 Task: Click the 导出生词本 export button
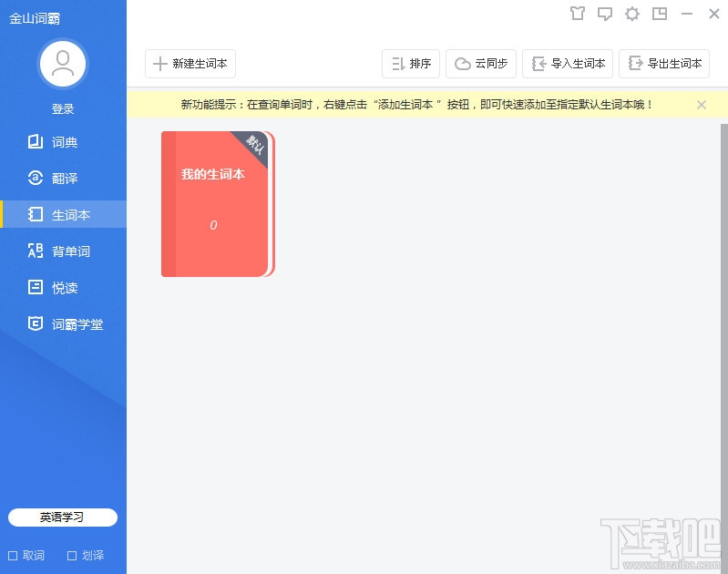click(x=664, y=64)
